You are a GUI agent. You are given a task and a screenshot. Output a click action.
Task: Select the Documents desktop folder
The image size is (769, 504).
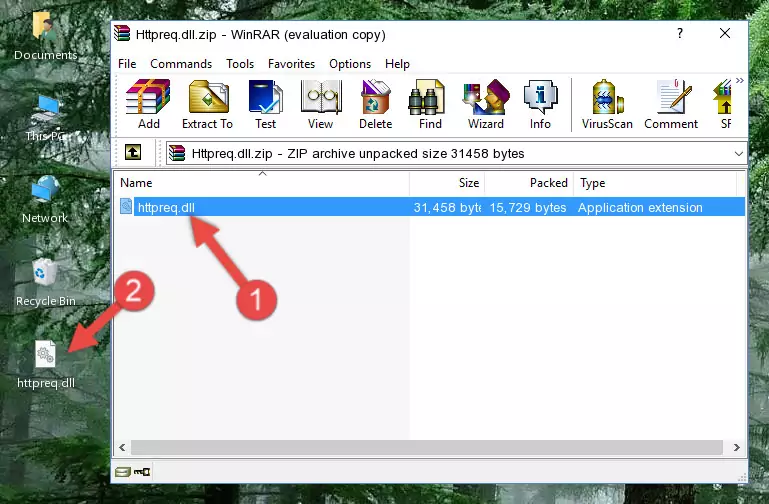pos(46,37)
